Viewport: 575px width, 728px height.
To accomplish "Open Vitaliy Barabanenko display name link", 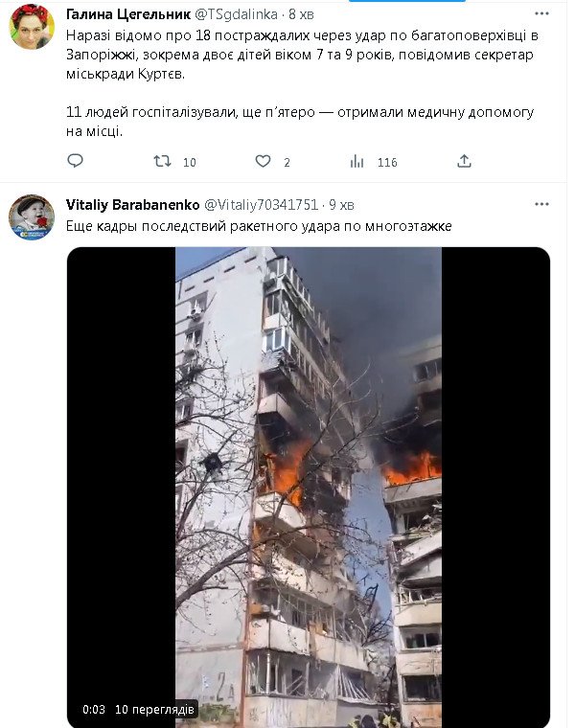I will coord(133,205).
